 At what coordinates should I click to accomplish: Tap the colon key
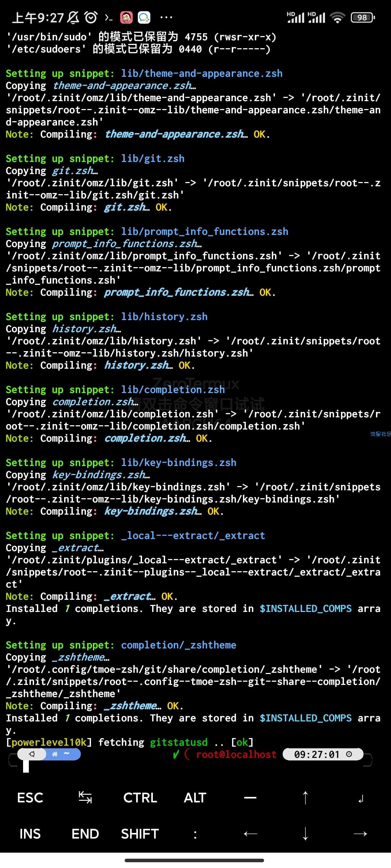tap(195, 834)
